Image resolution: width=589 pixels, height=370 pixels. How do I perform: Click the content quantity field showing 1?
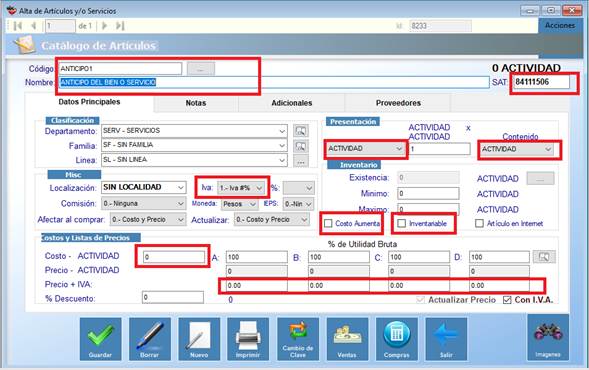439,149
